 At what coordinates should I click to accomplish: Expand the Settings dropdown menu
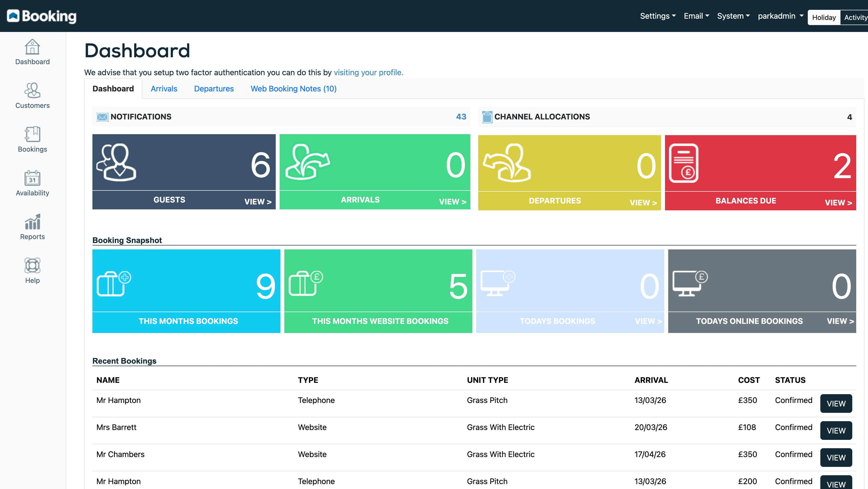pyautogui.click(x=658, y=16)
